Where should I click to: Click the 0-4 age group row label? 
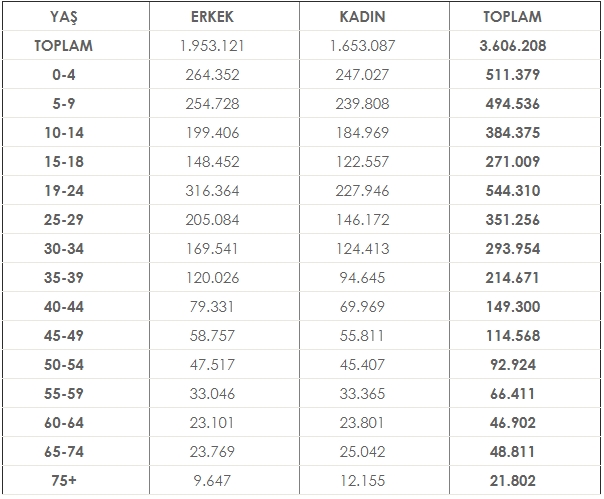point(65,74)
